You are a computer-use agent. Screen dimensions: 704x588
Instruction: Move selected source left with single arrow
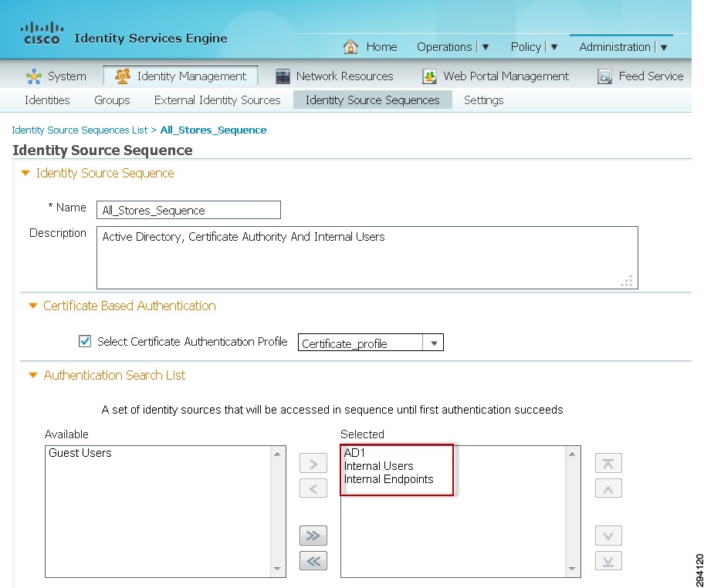point(313,488)
